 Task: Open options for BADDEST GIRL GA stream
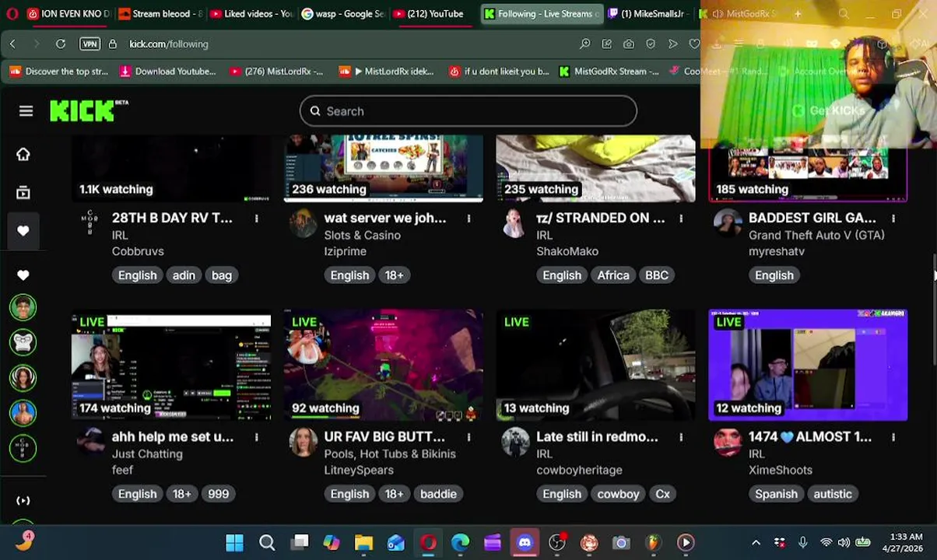click(893, 219)
